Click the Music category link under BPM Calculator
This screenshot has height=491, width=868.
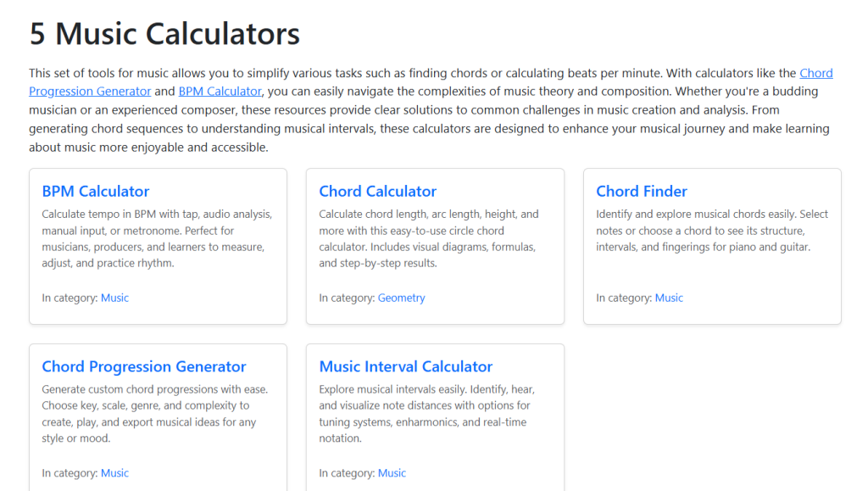click(x=115, y=299)
